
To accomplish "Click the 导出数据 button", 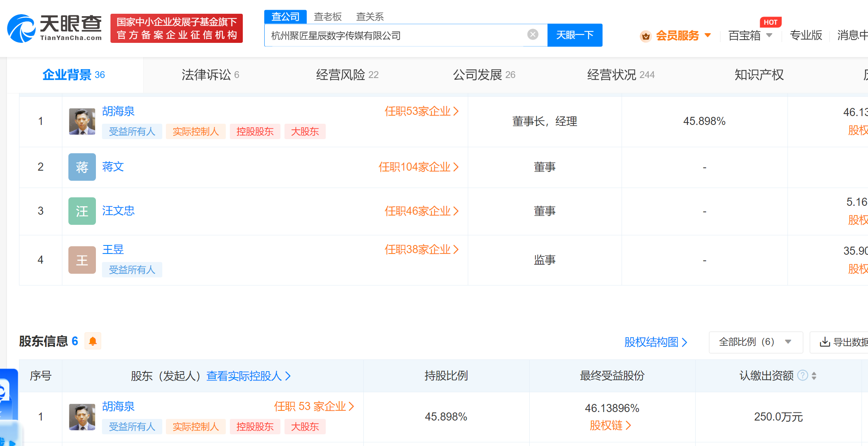I will [x=839, y=342].
